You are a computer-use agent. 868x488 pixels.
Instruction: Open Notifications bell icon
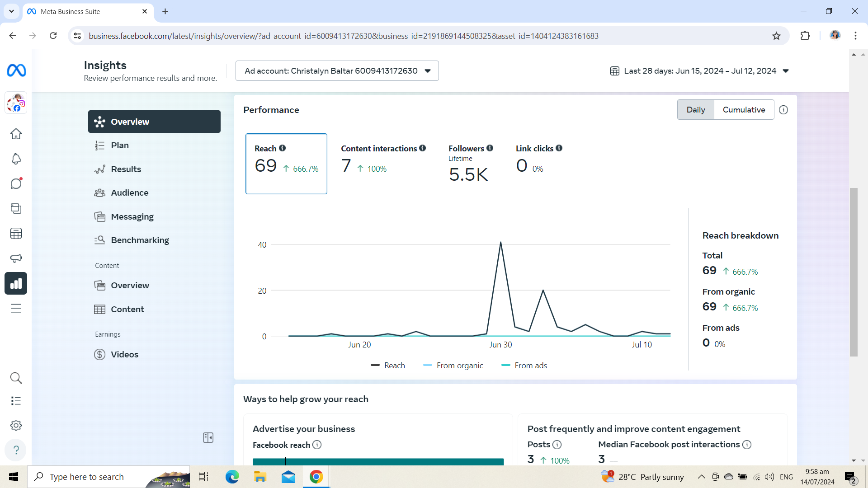pos(16,159)
